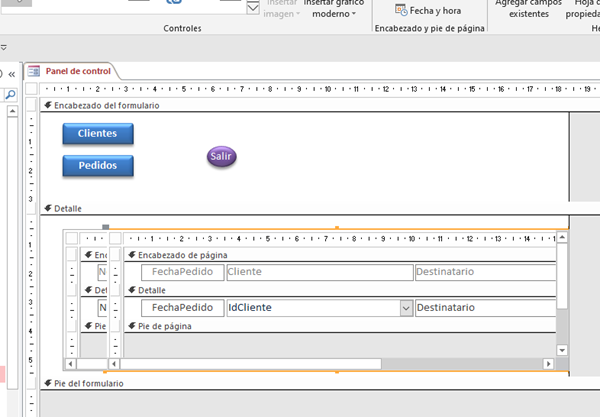600x417 pixels.
Task: Click the navigation pane scroll up arrow
Action: [12, 111]
